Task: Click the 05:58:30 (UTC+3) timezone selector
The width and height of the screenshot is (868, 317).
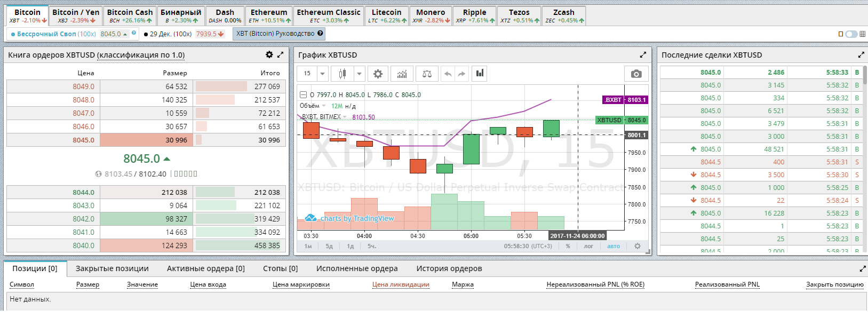Action: coord(528,246)
